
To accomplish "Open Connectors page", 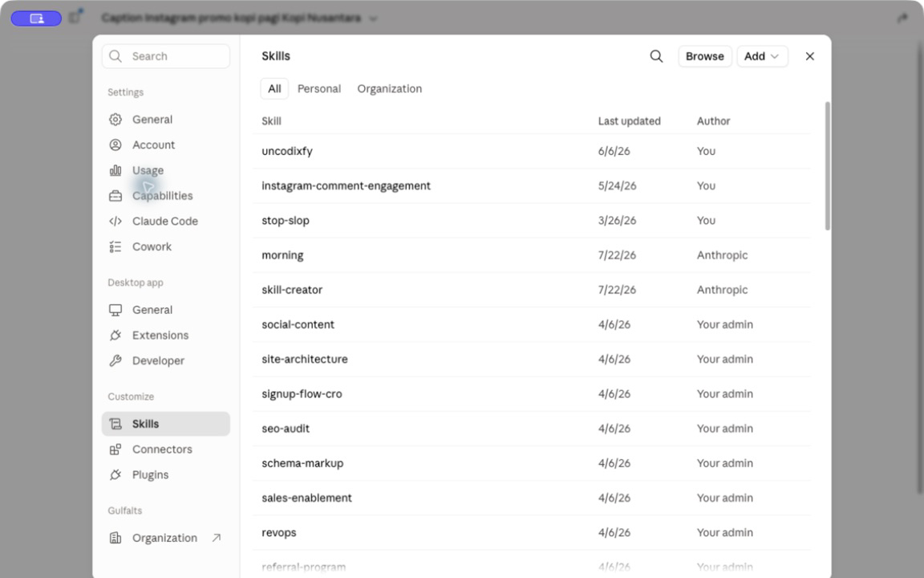I will [165, 450].
